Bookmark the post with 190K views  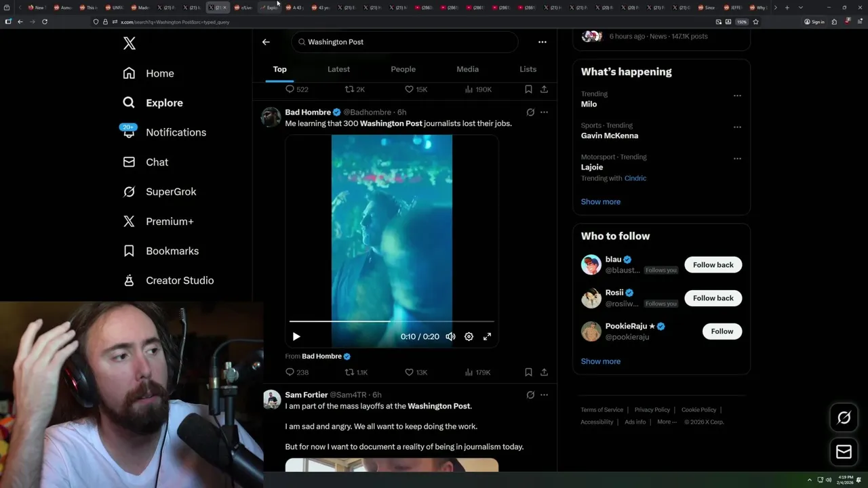click(x=528, y=89)
